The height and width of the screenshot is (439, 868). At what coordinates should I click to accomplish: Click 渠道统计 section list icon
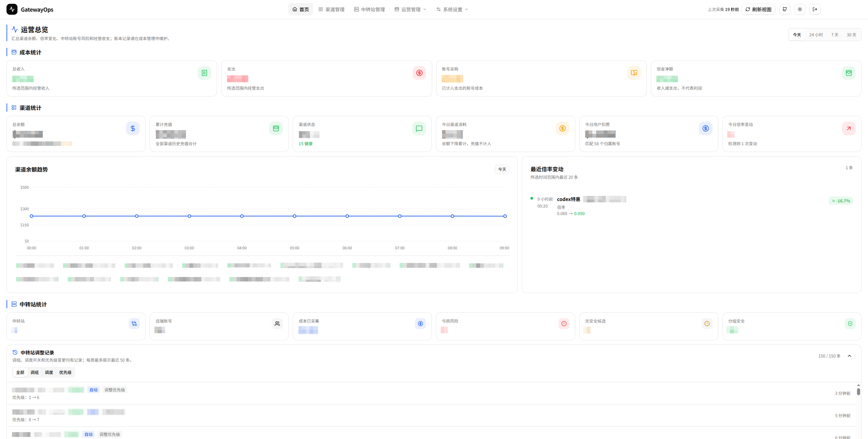[14, 108]
